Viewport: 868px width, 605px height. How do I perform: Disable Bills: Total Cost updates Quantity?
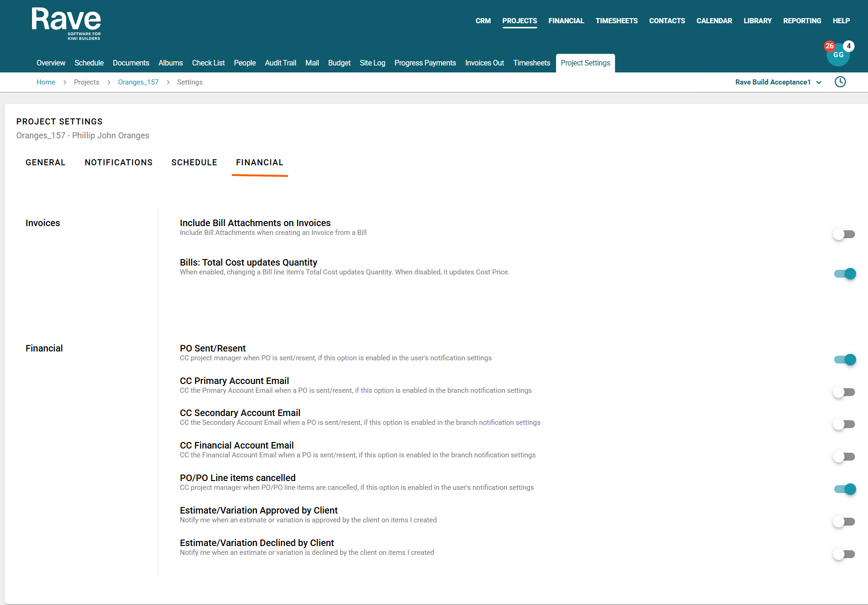(845, 274)
